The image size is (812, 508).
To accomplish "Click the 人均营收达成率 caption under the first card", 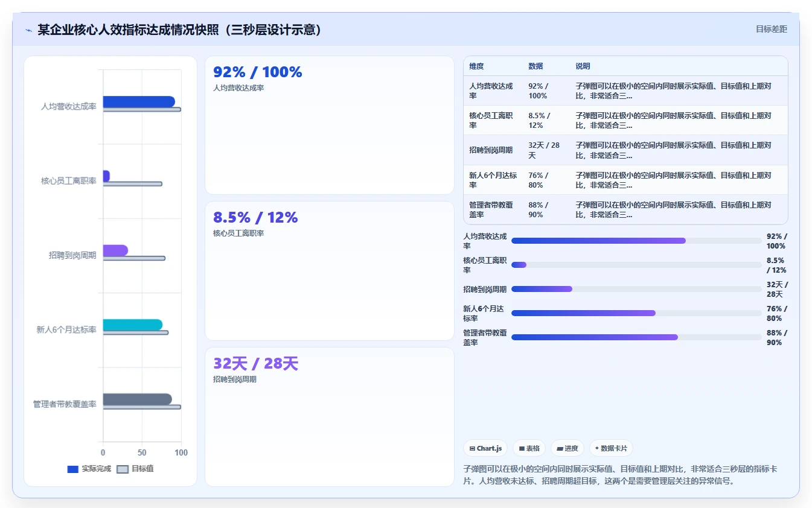I will pyautogui.click(x=238, y=88).
